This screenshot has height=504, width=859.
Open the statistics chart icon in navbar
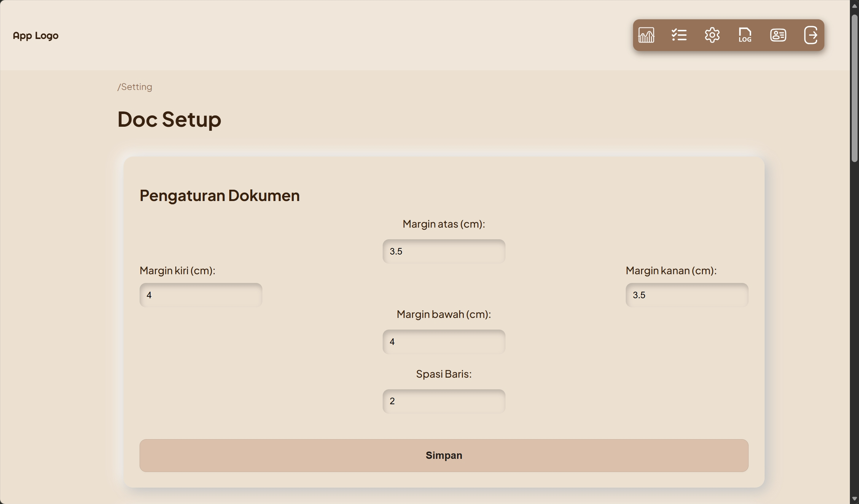(646, 35)
